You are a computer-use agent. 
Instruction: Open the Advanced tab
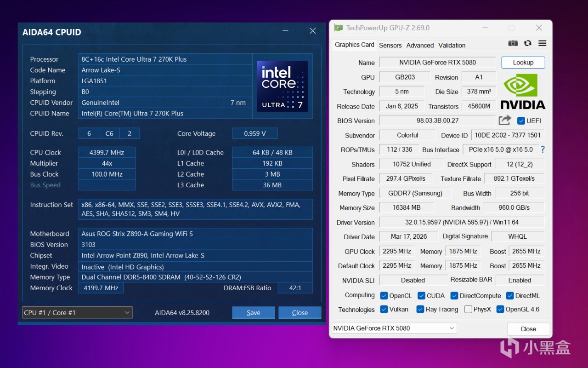(x=420, y=45)
